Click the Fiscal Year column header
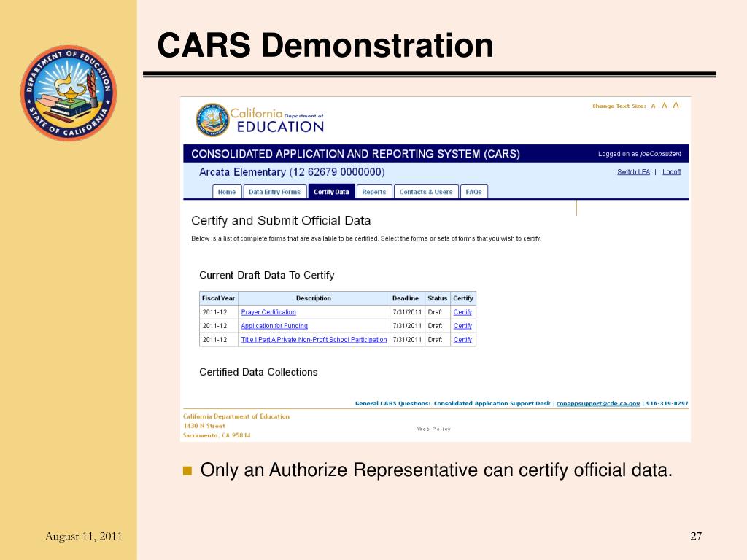Screen dimensions: 747x560 [219, 298]
